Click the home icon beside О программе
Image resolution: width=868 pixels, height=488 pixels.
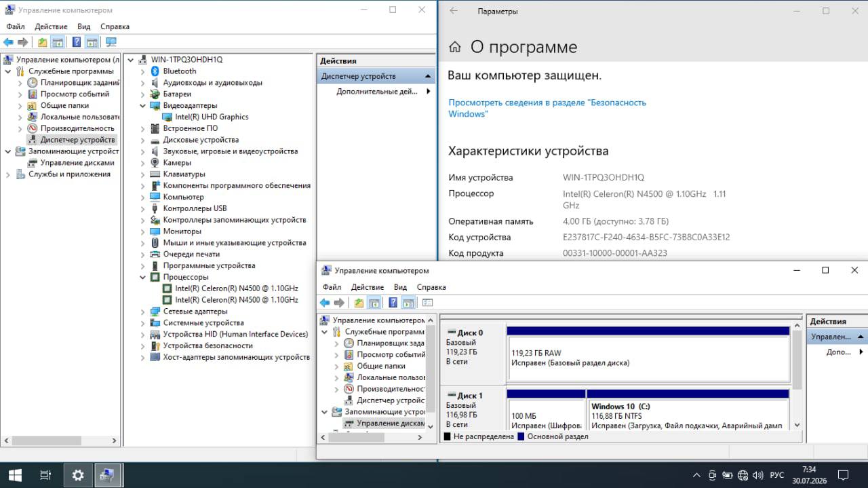(456, 47)
